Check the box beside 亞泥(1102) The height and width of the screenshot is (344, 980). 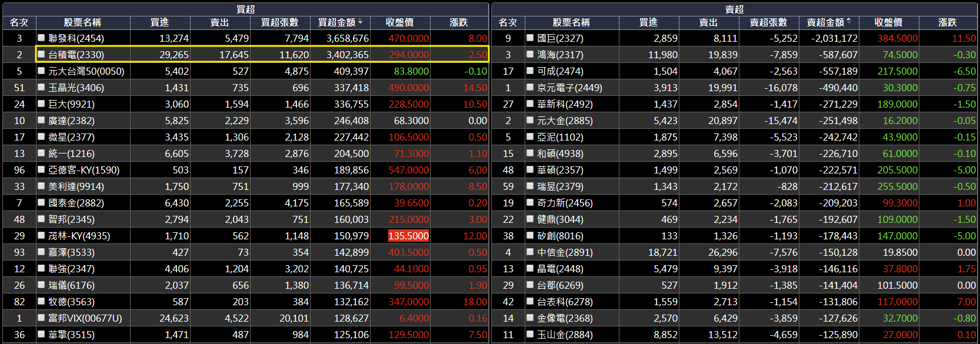pyautogui.click(x=530, y=136)
